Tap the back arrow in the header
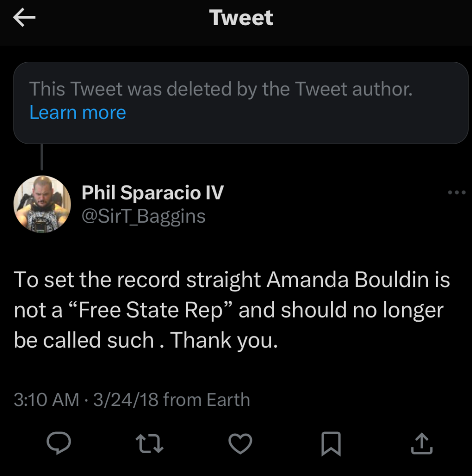 [x=25, y=18]
